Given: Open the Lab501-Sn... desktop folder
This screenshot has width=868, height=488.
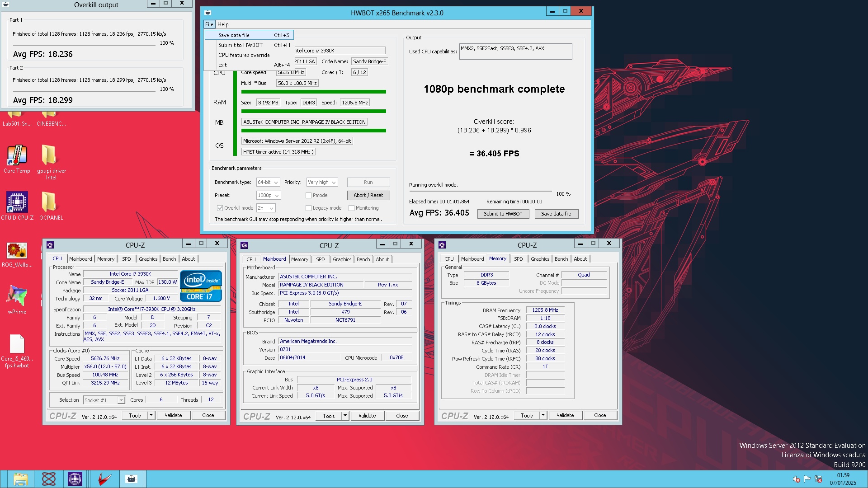Looking at the screenshot, I should [x=17, y=119].
